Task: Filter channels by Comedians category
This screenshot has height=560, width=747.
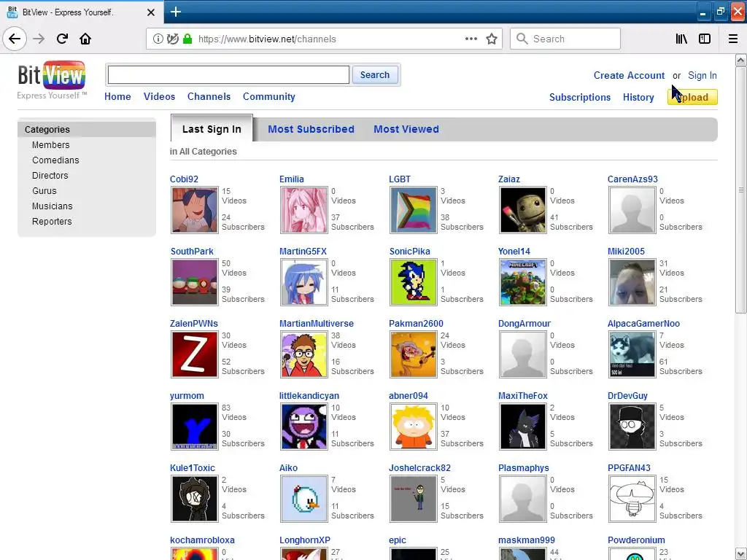Action: [x=55, y=160]
